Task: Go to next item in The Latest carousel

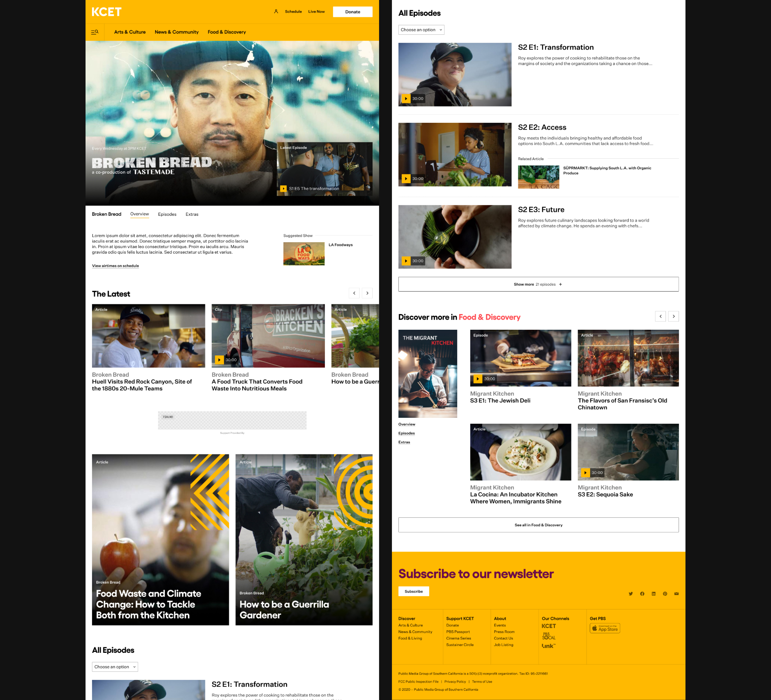Action: point(367,293)
